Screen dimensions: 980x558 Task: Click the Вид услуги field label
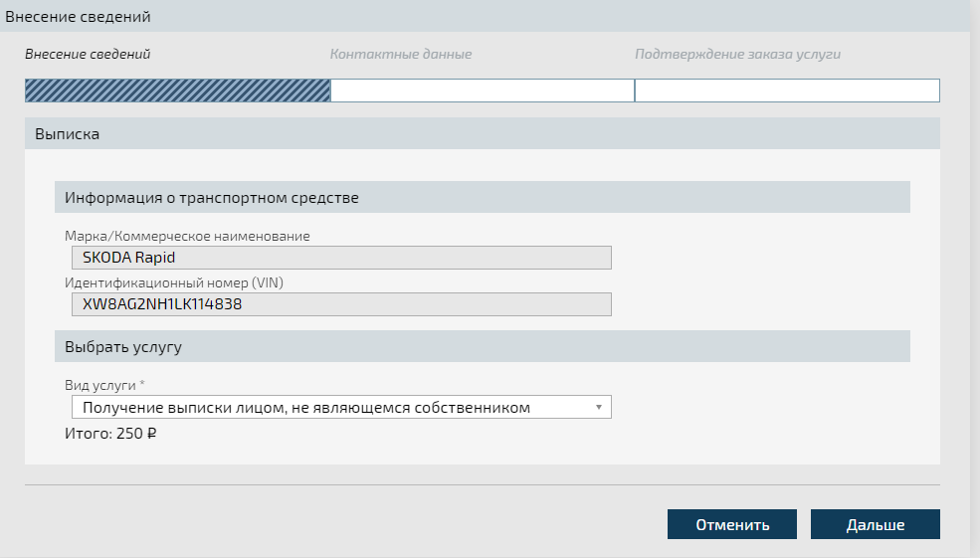point(101,384)
